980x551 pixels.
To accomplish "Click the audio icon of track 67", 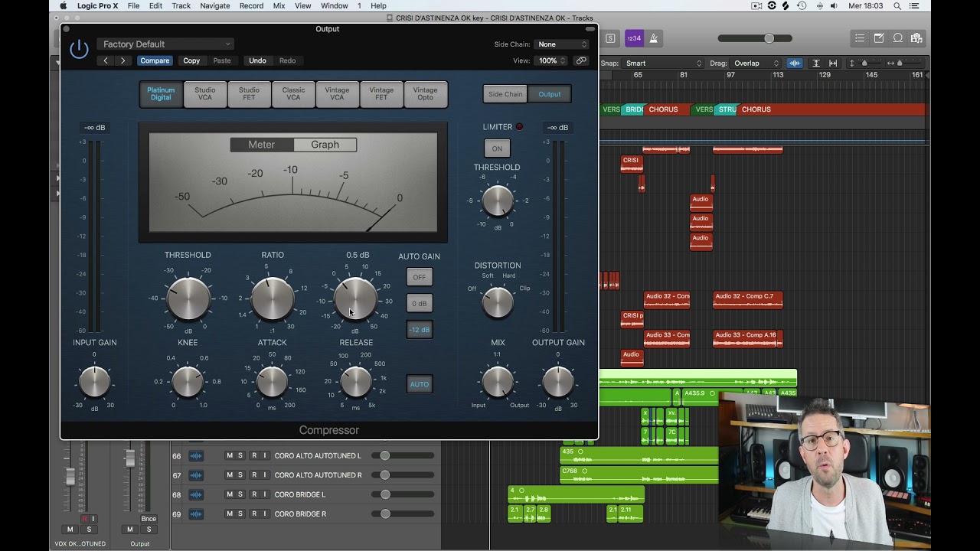I will [196, 475].
